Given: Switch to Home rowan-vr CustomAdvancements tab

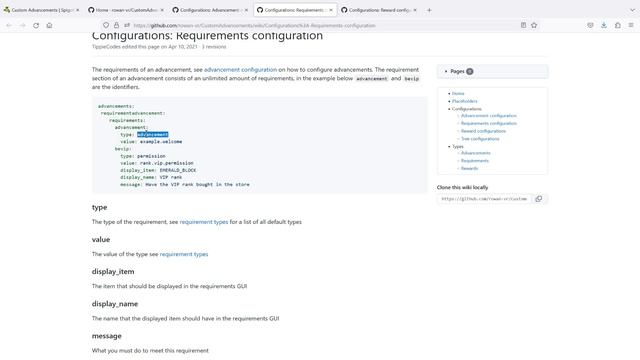Looking at the screenshot, I should click(125, 10).
